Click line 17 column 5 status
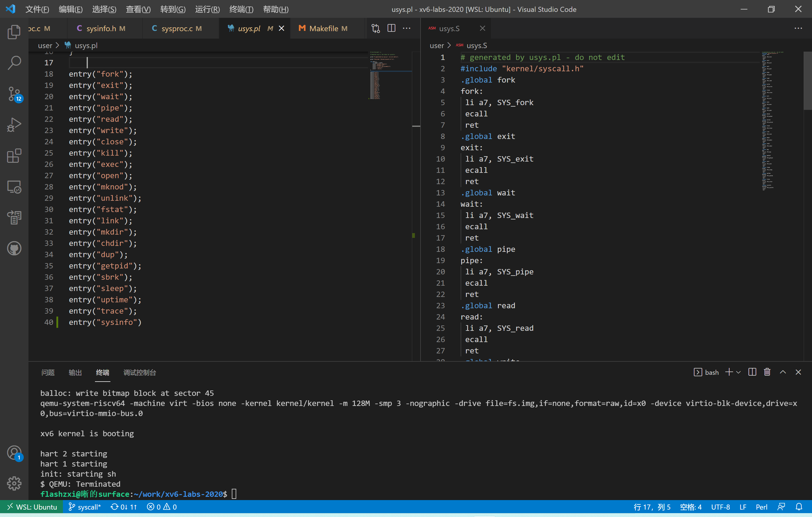Screen dimensions: 812x517 [x=652, y=507]
